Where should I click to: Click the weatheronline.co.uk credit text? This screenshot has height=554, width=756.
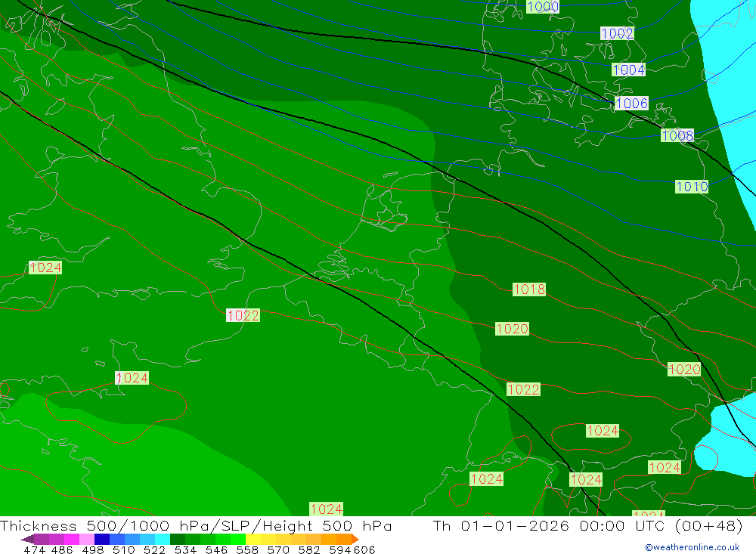click(x=692, y=547)
